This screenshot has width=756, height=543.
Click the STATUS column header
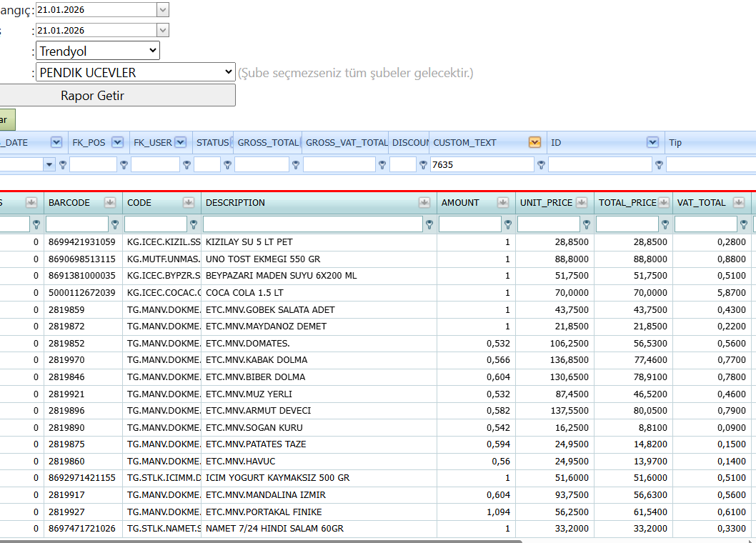(213, 143)
